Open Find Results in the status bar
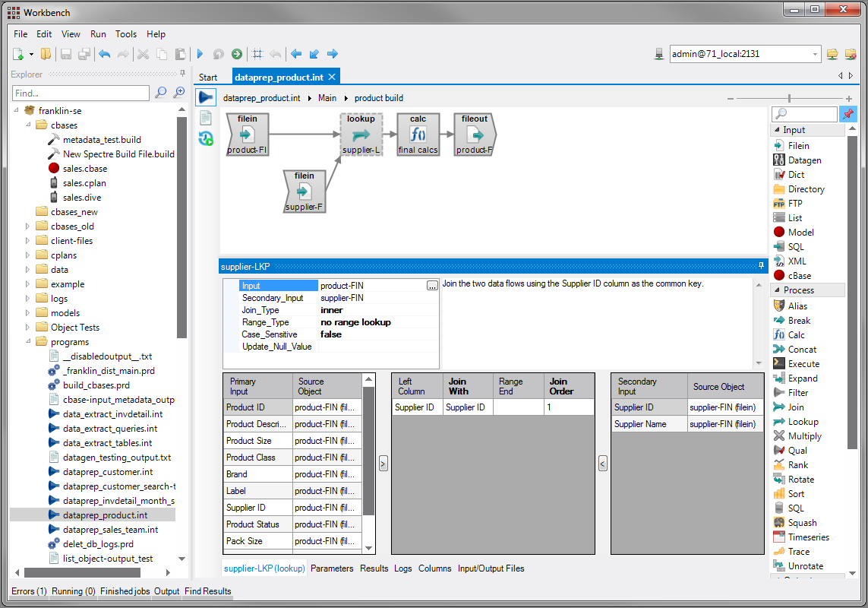Image resolution: width=868 pixels, height=608 pixels. point(207,591)
